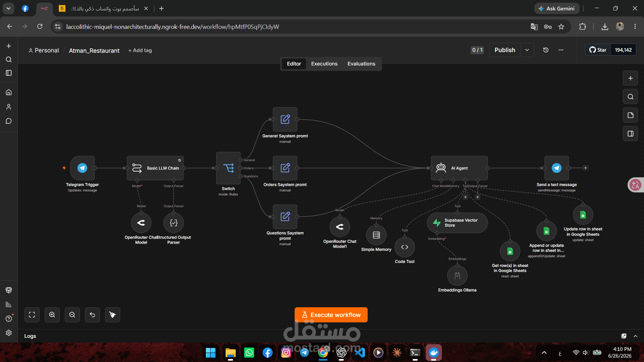The height and width of the screenshot is (362, 644).
Task: Click the Add tag button
Action: [x=140, y=50]
